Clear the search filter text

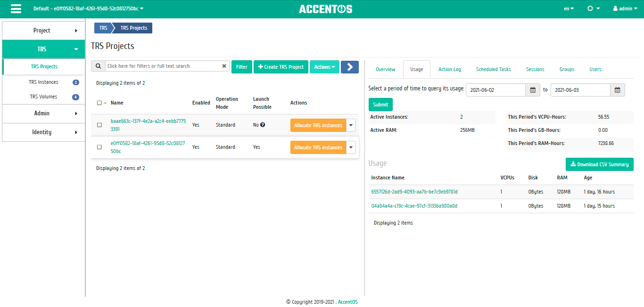[224, 66]
